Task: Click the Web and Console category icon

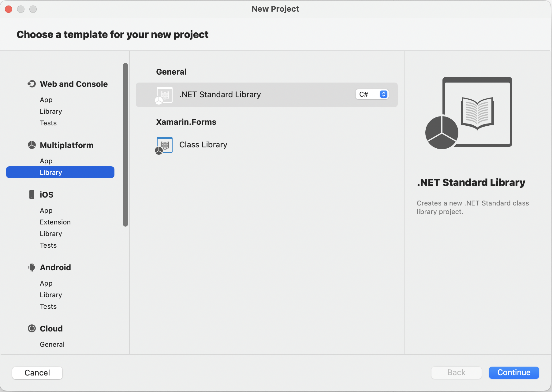Action: pyautogui.click(x=32, y=84)
